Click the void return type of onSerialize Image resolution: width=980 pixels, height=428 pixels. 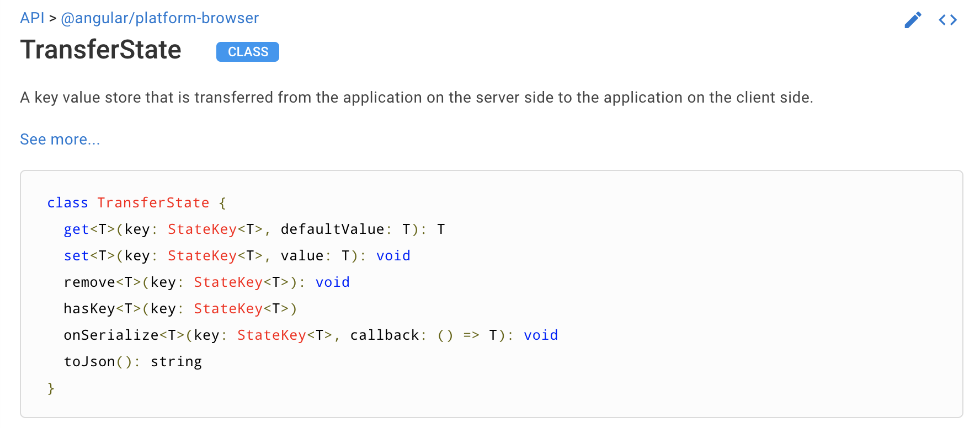click(x=541, y=335)
